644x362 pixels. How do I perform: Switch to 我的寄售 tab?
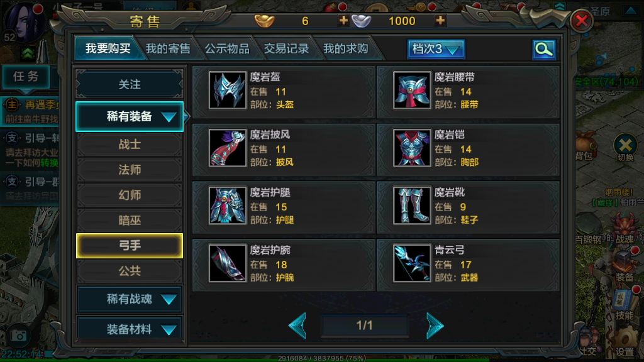168,49
